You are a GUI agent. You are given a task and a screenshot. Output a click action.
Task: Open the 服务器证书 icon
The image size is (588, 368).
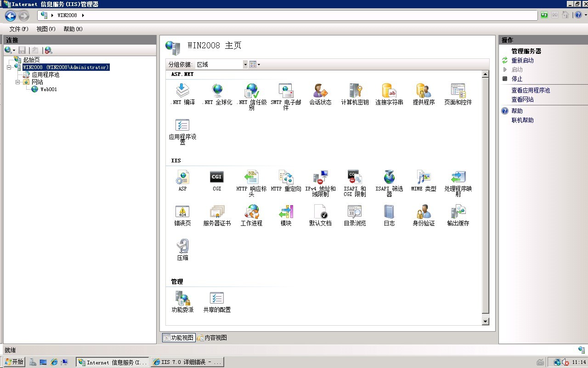[217, 212]
